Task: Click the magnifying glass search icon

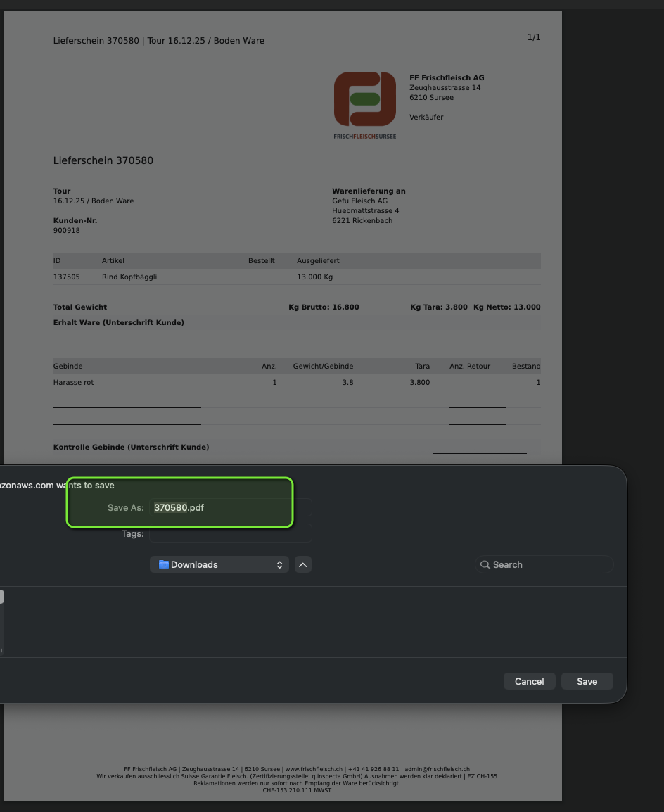Action: click(485, 564)
